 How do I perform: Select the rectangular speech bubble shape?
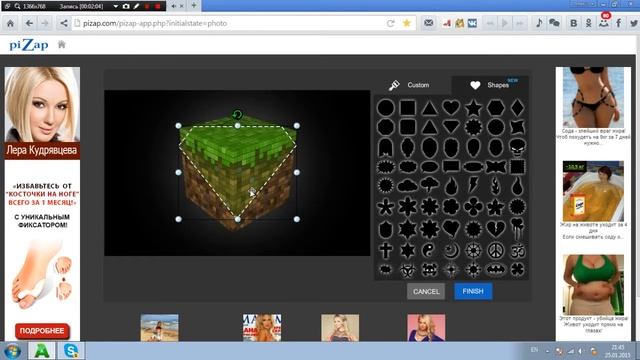(x=451, y=167)
